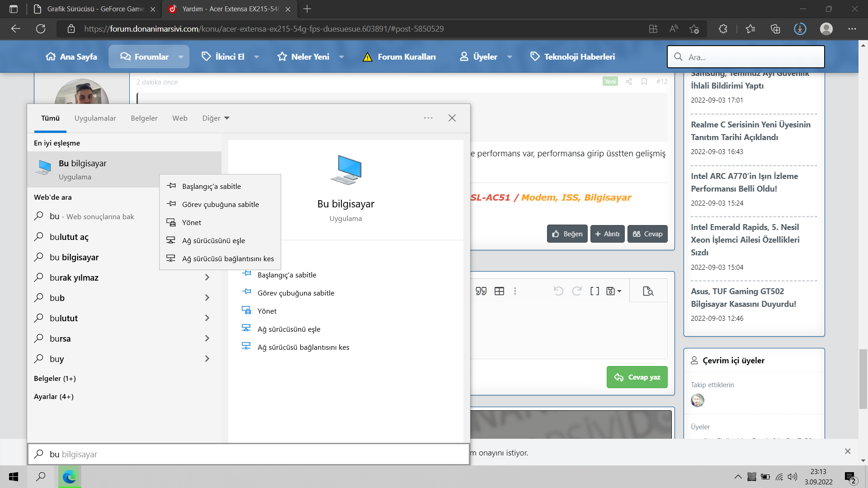The height and width of the screenshot is (488, 868).
Task: Expand the Diğer filter dropdown
Action: (216, 118)
